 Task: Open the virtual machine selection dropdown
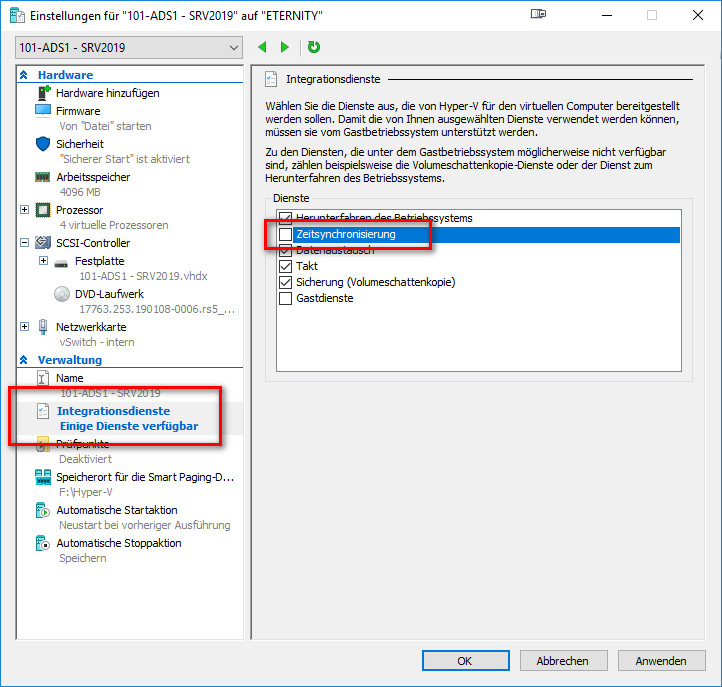point(130,48)
